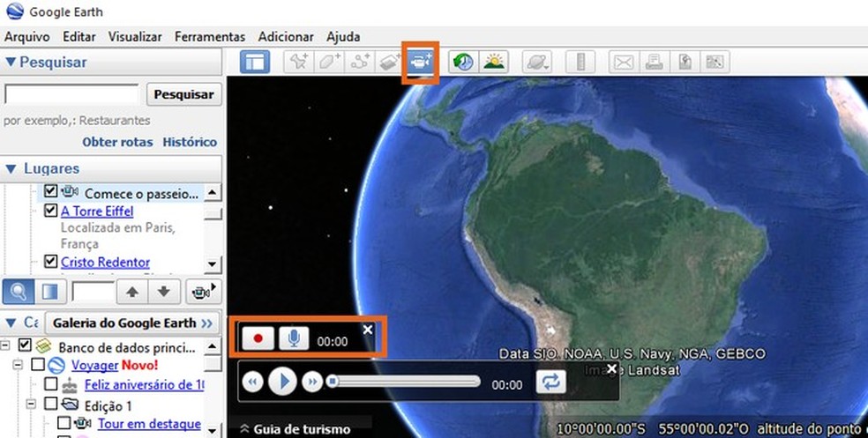This screenshot has width=868, height=438.
Task: Toggle the Banco de dados principal checkbox
Action: 25,345
